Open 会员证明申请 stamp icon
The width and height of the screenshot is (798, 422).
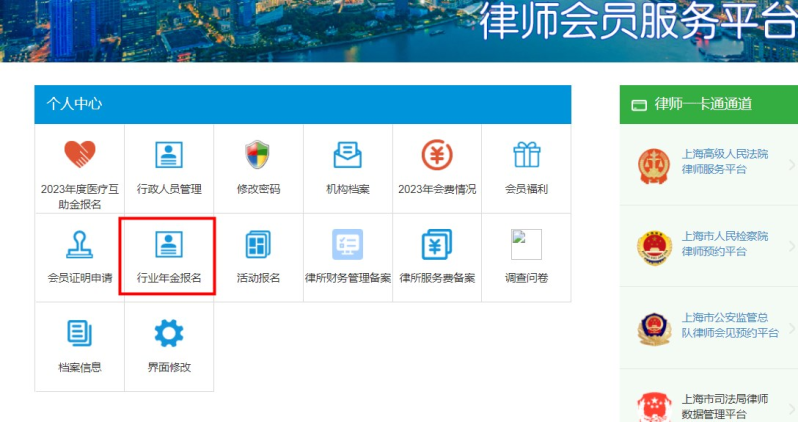pyautogui.click(x=79, y=245)
